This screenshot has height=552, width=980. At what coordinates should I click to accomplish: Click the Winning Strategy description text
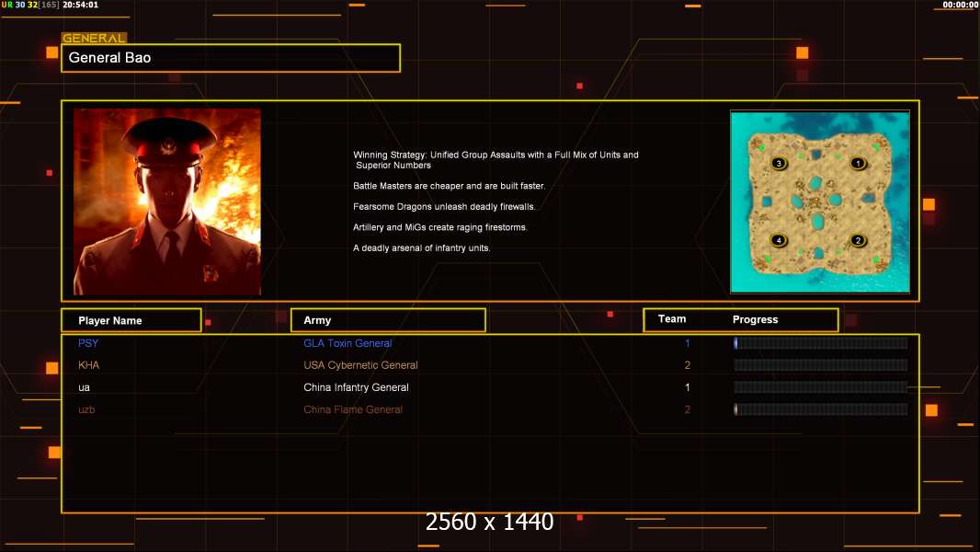496,160
